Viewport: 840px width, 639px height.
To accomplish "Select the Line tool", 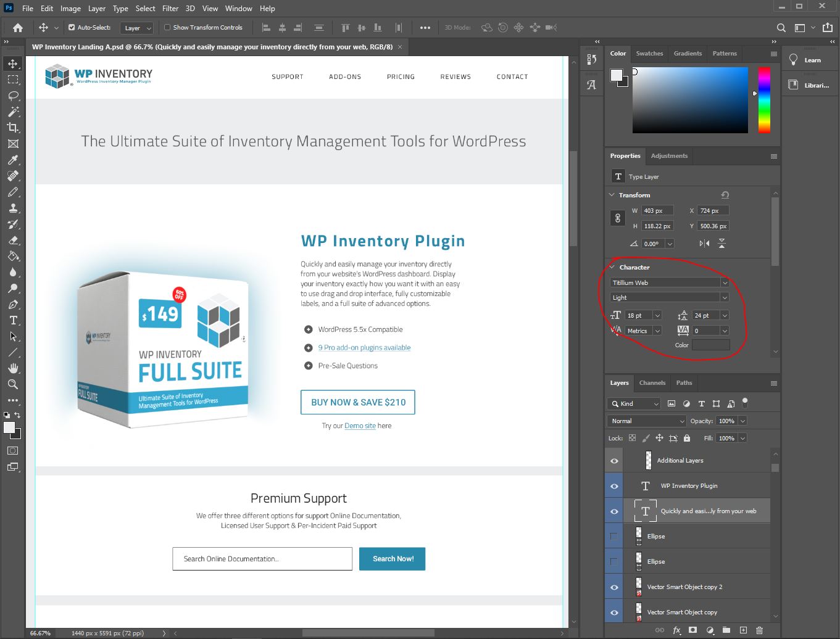I will tap(12, 352).
